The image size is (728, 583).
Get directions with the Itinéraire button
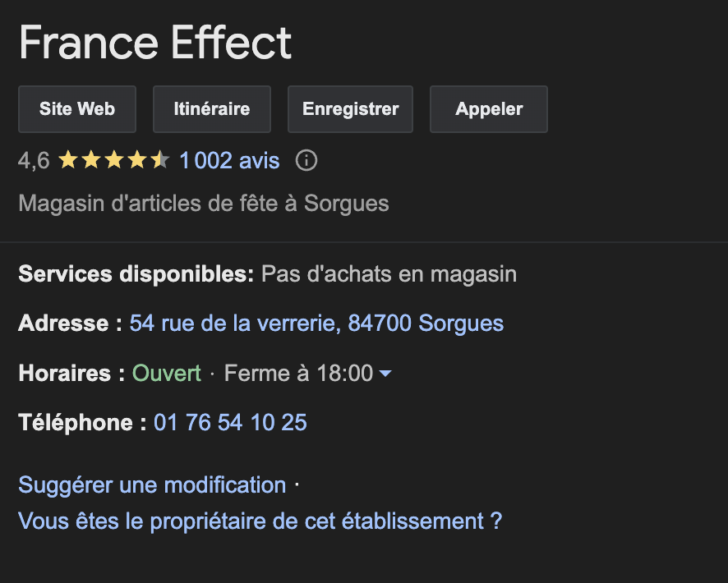212,109
